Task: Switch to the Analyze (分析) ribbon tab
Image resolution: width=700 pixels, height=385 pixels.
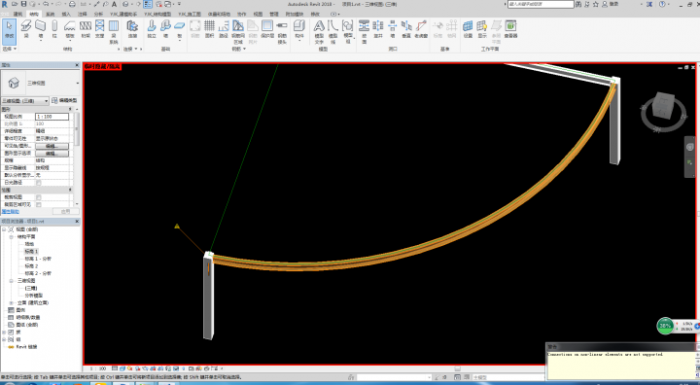Action: pos(98,14)
